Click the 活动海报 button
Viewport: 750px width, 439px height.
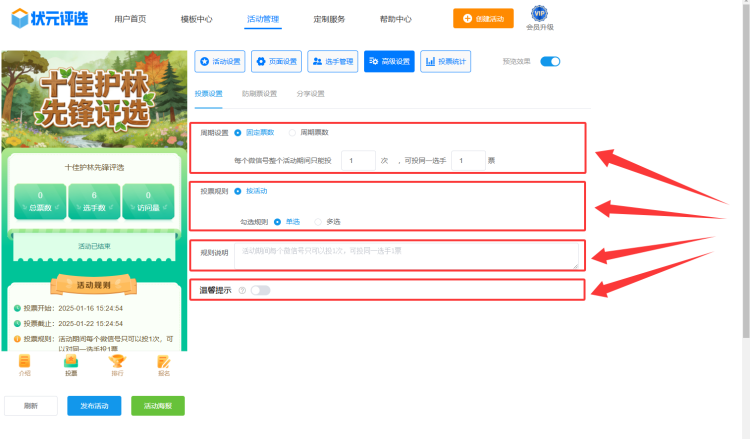158,406
